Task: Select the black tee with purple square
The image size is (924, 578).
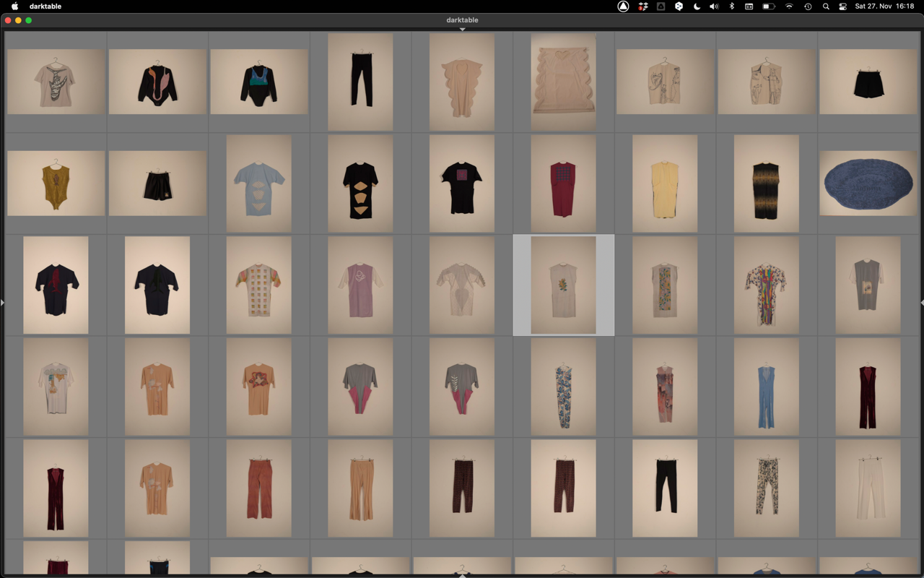Action: pos(462,184)
